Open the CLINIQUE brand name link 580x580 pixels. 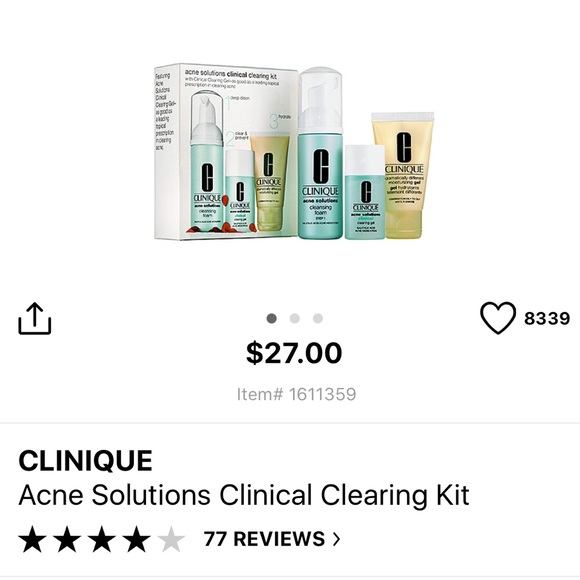[x=85, y=461]
